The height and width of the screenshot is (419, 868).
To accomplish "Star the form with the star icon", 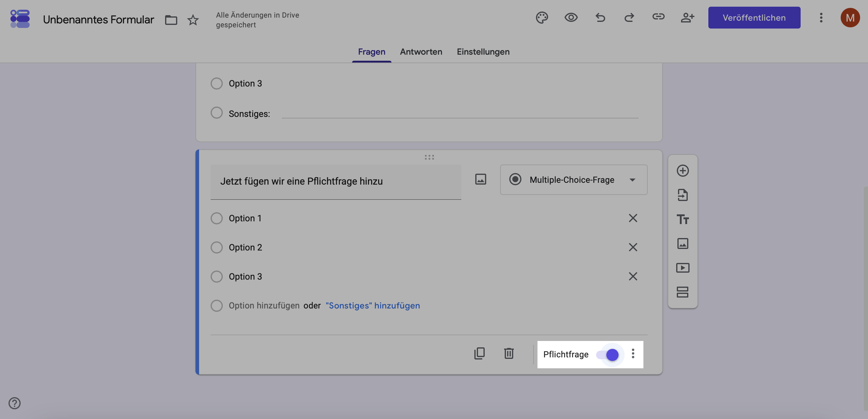I will pyautogui.click(x=193, y=20).
